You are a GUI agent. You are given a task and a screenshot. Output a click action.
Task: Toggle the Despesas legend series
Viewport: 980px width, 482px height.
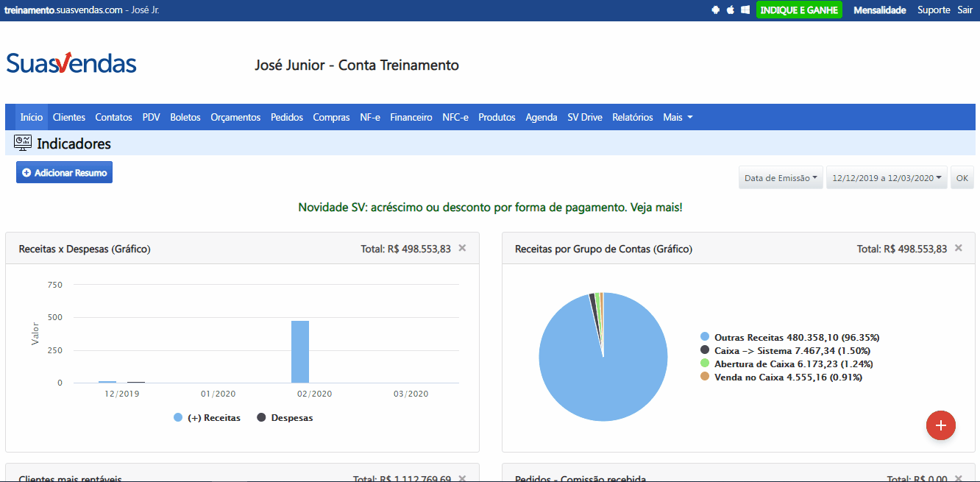285,418
